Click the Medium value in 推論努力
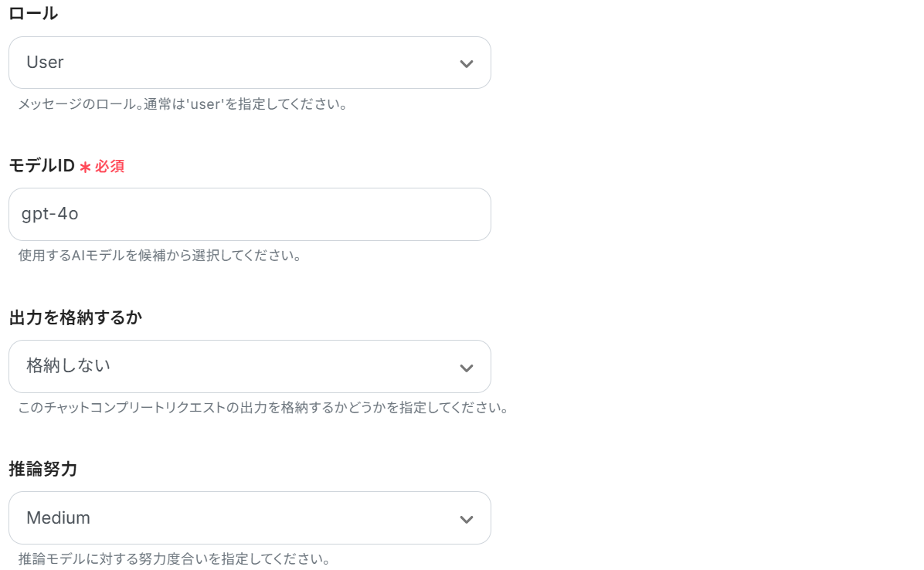Screen dimensions: 924x570 click(58, 517)
